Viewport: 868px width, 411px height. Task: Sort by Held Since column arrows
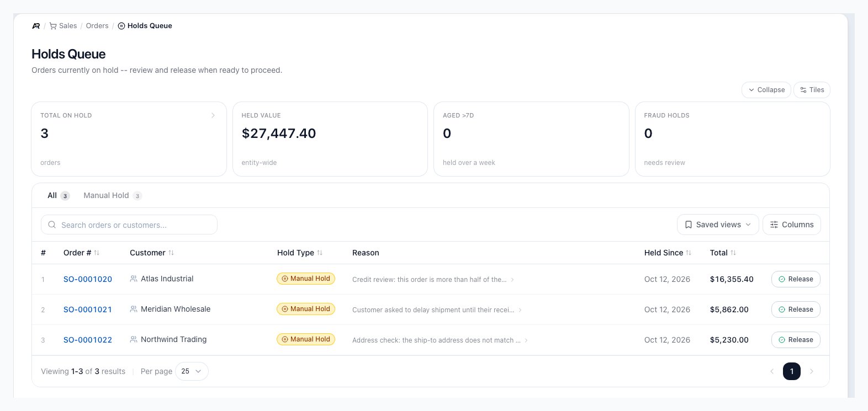point(689,253)
